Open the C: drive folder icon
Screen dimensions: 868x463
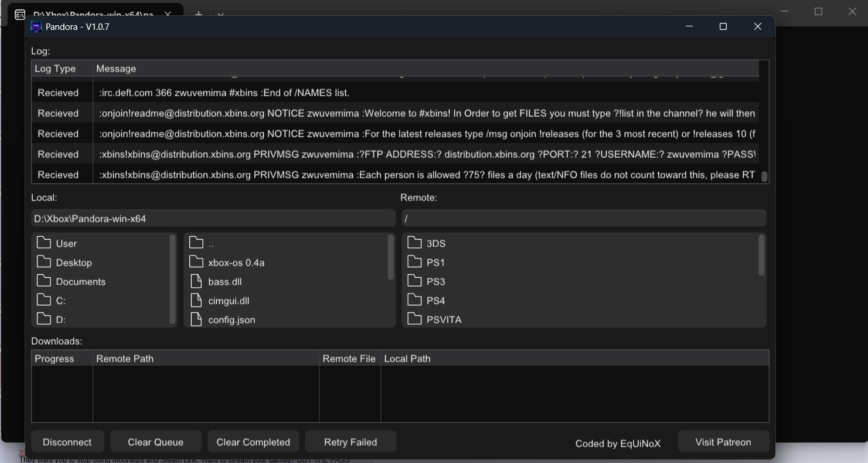coord(44,300)
